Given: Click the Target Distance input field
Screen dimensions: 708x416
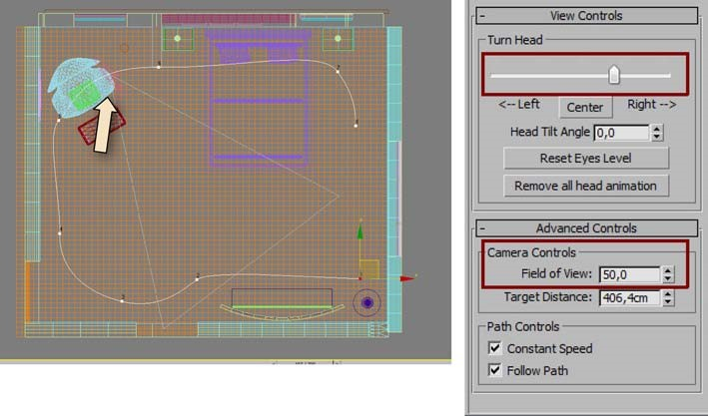Looking at the screenshot, I should [x=629, y=298].
